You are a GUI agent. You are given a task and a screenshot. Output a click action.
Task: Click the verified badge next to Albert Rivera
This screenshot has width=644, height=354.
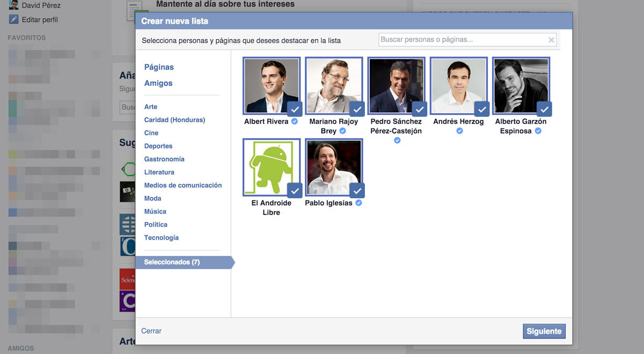[294, 121]
